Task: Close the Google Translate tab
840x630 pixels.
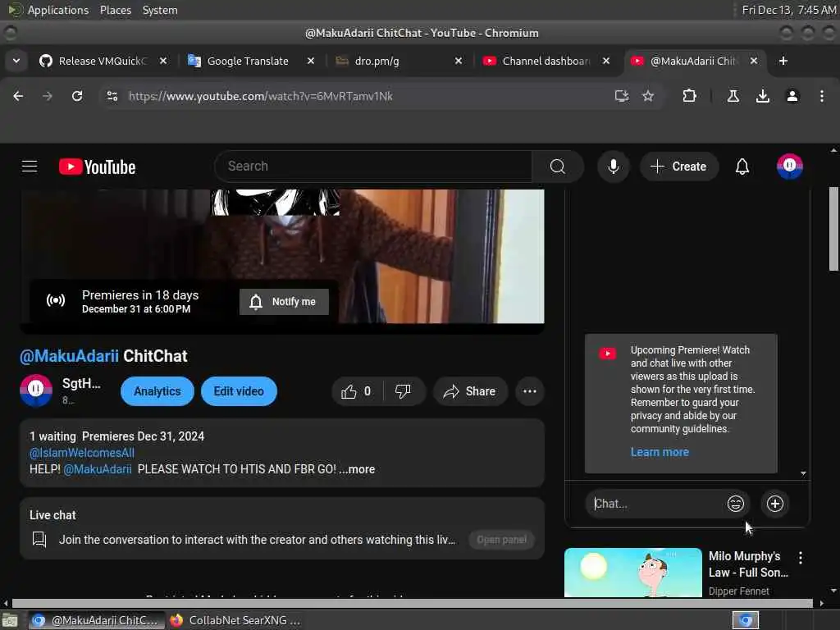Action: tap(311, 61)
